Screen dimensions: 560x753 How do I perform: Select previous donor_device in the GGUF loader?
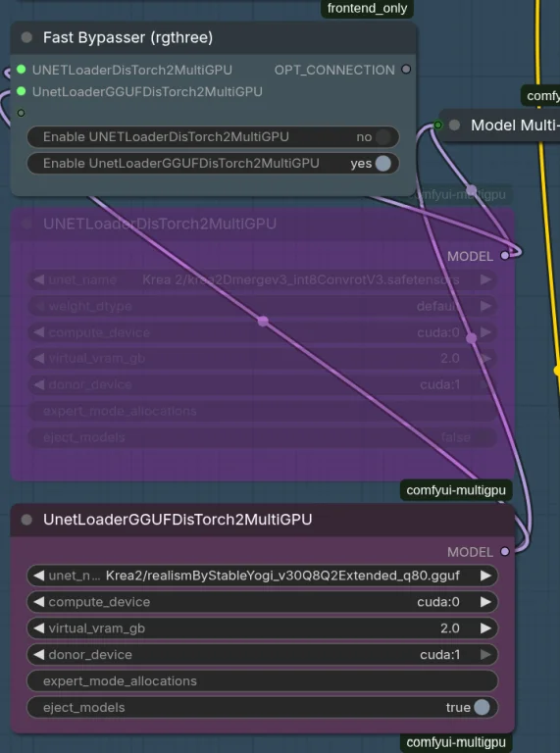click(39, 655)
